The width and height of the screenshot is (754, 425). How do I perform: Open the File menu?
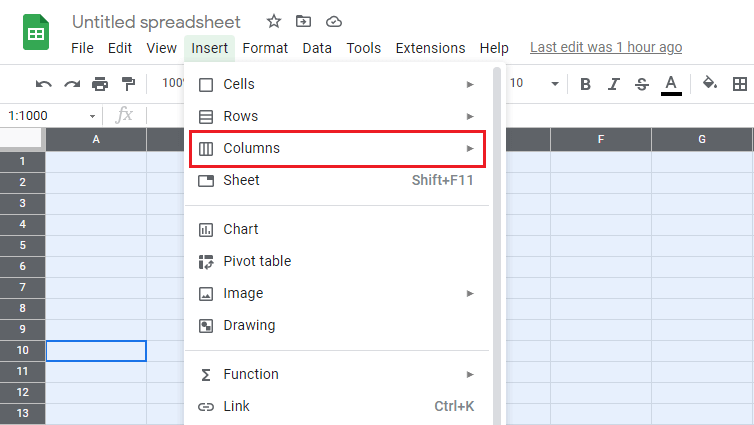[x=82, y=48]
